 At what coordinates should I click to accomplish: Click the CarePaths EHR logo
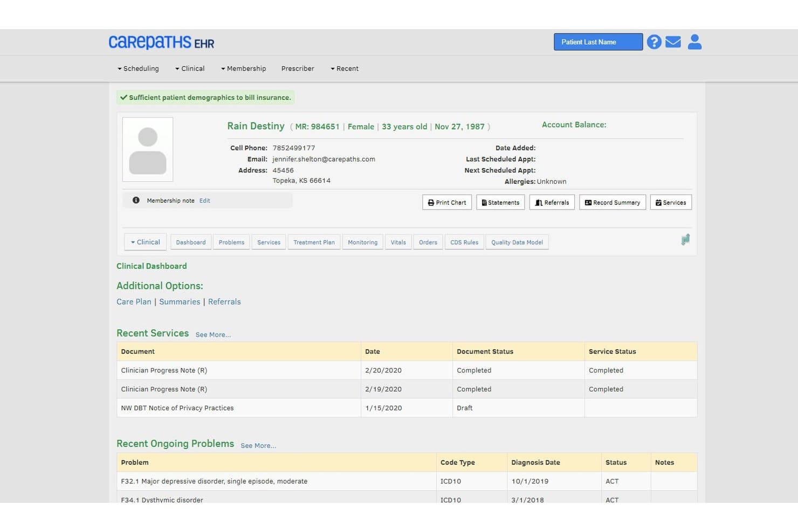coord(161,42)
